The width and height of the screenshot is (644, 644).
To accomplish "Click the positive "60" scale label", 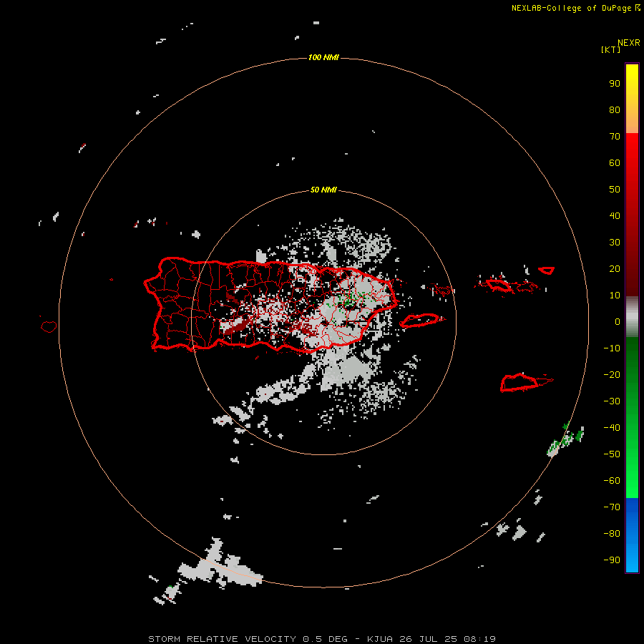I will [615, 163].
